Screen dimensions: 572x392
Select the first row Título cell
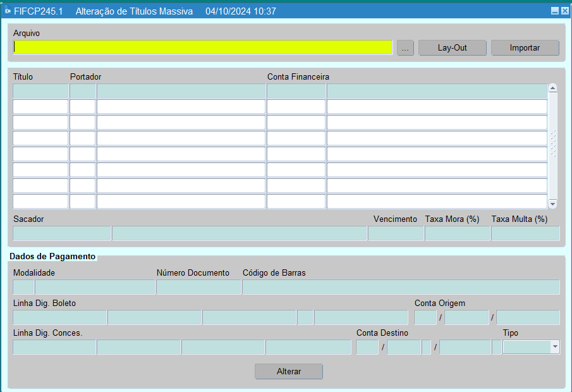(40, 91)
